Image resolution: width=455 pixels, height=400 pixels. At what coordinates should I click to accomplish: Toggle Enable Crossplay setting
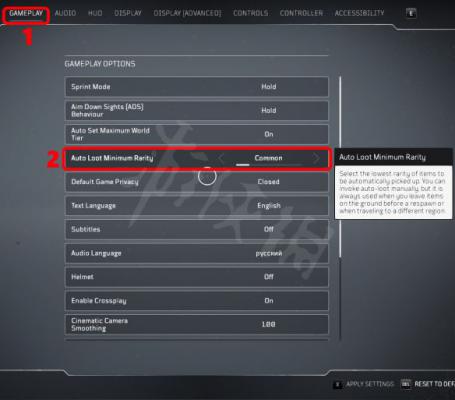coord(197,301)
